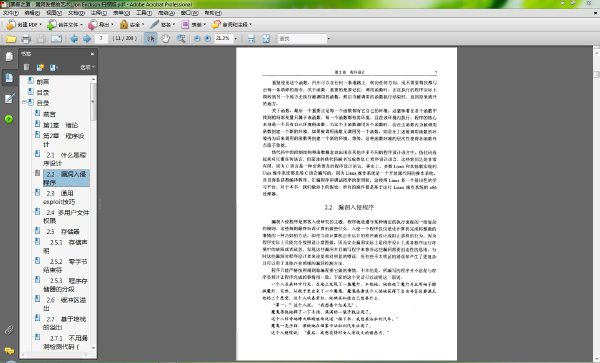Click the expand current bookmark icon
Image resolution: width=600 pixels, height=363 pixels.
(x=53, y=67)
